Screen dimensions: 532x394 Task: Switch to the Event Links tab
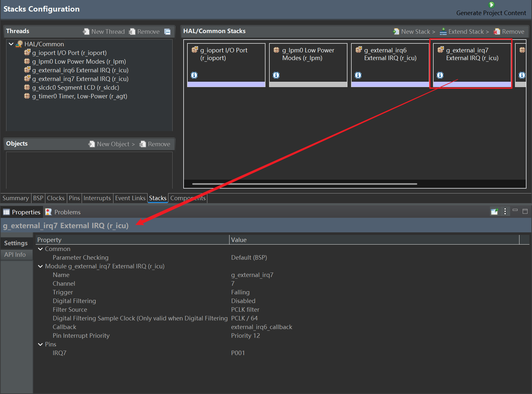[130, 198]
